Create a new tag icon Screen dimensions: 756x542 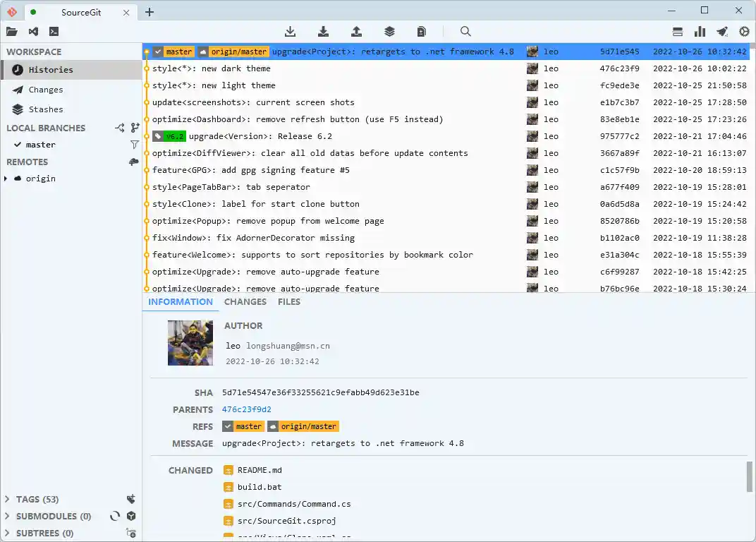pyautogui.click(x=130, y=499)
